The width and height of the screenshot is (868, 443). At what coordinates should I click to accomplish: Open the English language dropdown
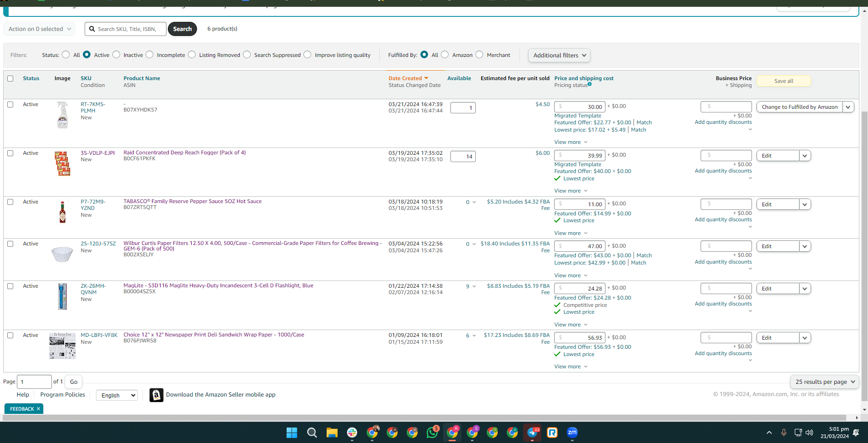[x=117, y=395]
